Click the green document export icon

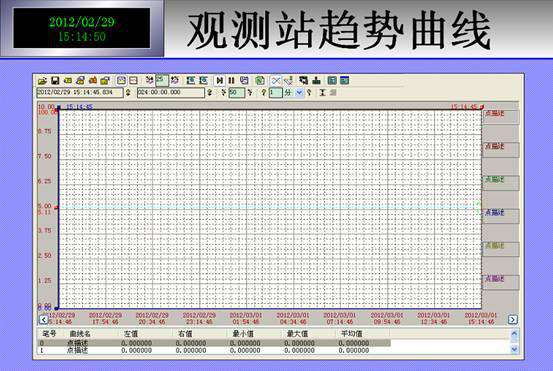[260, 81]
